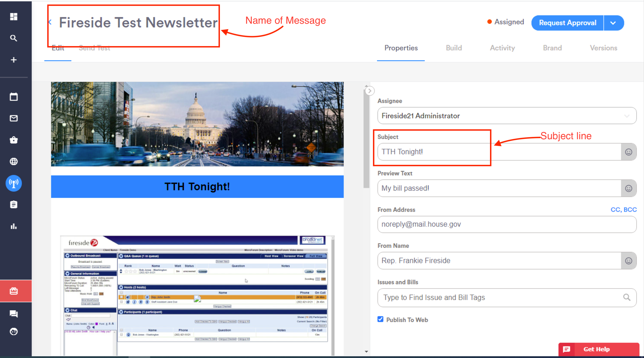Switch to the Edit tab
This screenshot has width=644, height=358.
[x=58, y=48]
